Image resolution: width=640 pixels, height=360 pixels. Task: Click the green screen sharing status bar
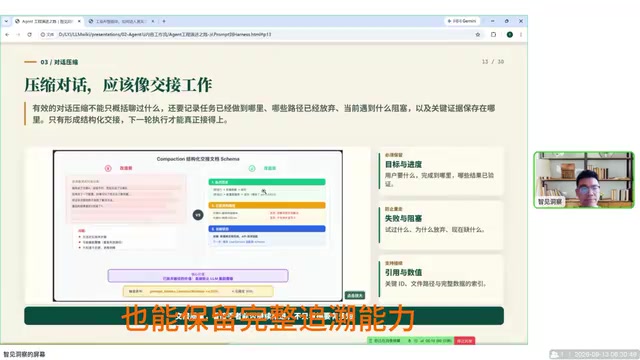pyautogui.click(x=410, y=341)
